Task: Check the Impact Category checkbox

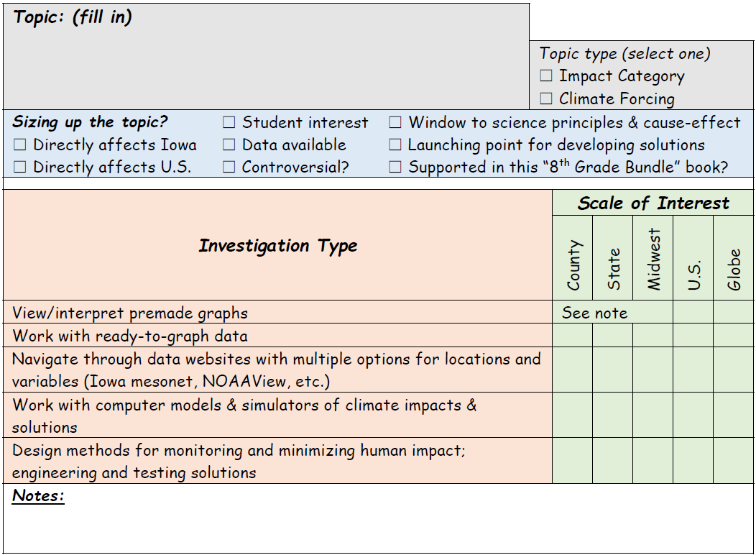Action: point(545,75)
